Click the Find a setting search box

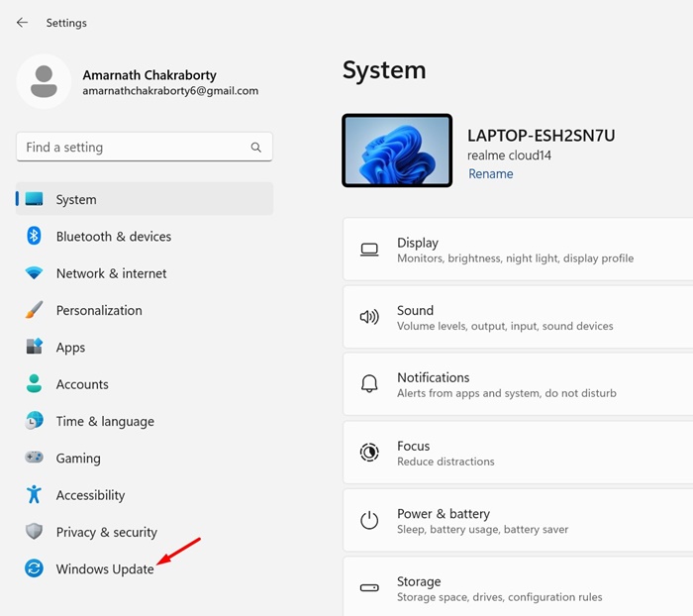pos(134,148)
